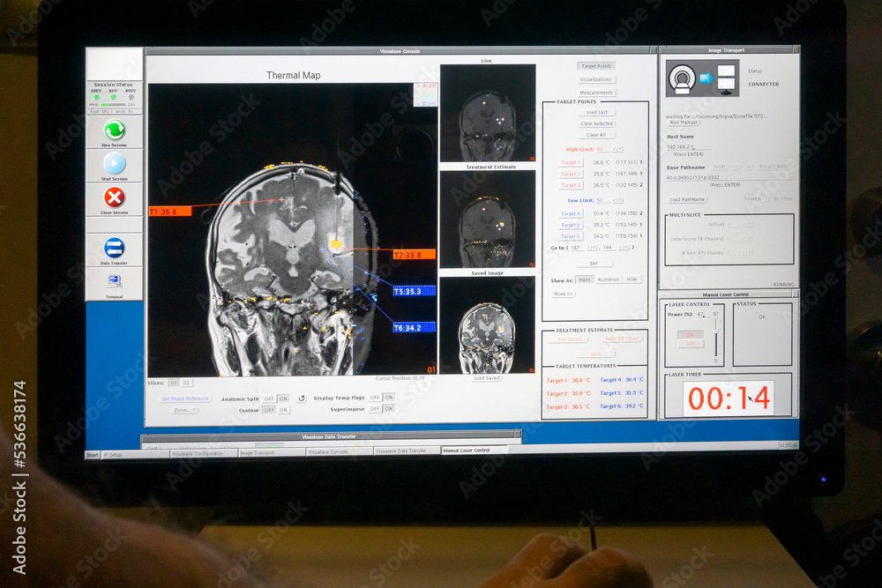This screenshot has width=882, height=588.
Task: Switch to the Measurements tab
Action: point(596,93)
